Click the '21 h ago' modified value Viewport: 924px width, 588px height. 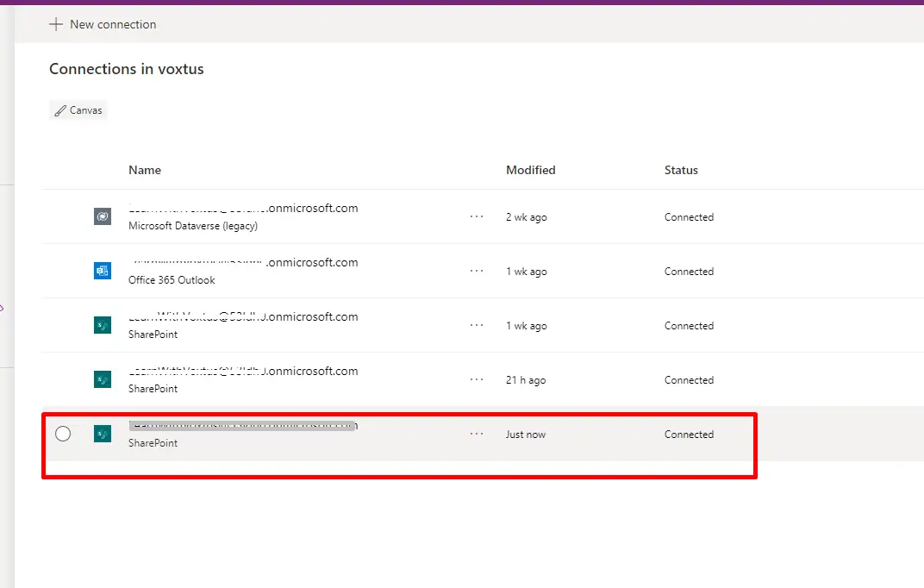(x=526, y=380)
